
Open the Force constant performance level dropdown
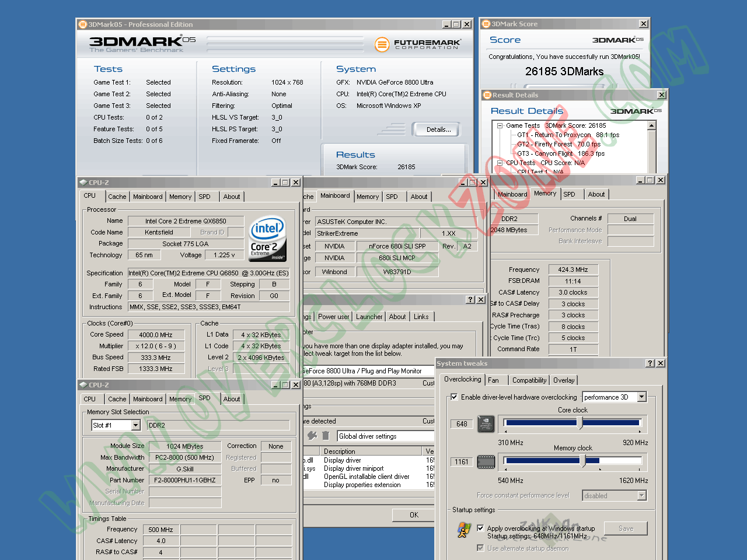coord(642,496)
